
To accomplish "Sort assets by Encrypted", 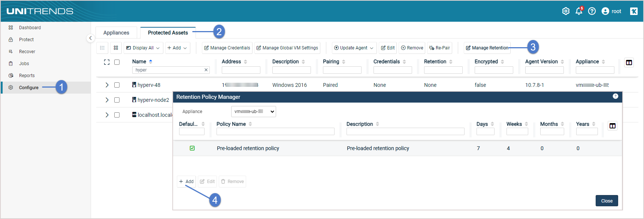I will tap(502, 61).
